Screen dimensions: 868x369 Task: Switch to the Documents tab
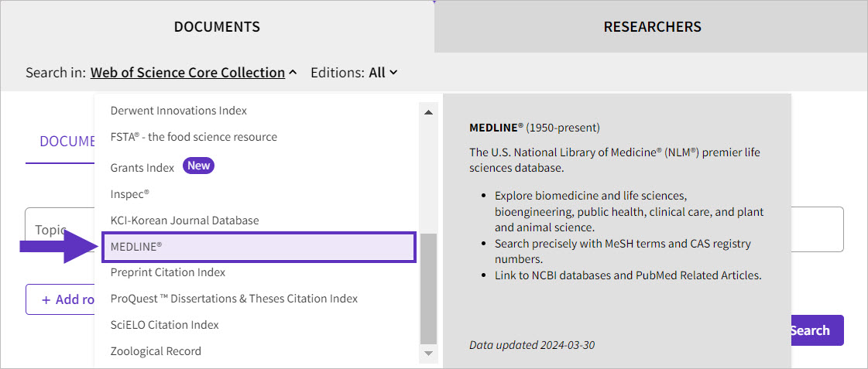[x=217, y=26]
